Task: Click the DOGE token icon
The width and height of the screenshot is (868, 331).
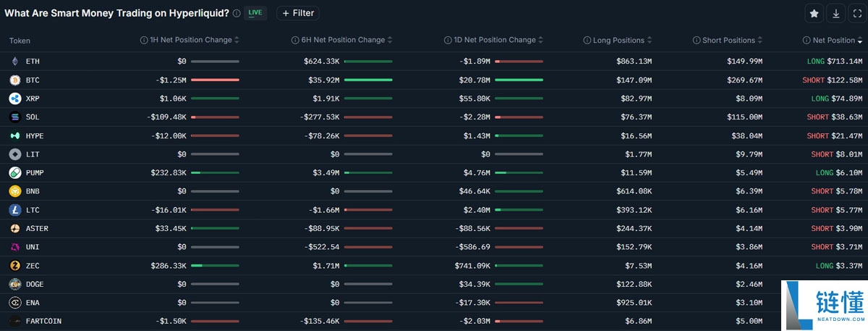Action: coord(14,284)
